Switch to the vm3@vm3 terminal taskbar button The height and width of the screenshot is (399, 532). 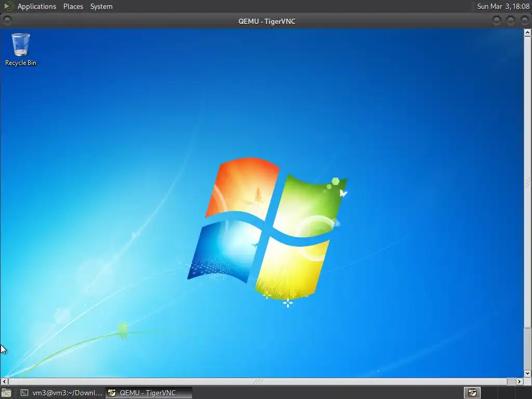61,393
